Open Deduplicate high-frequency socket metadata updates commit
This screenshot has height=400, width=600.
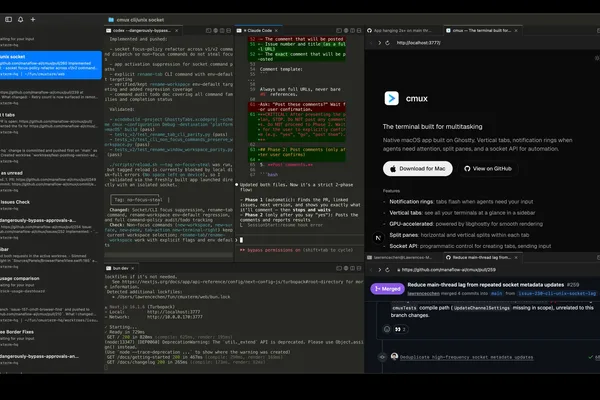click(x=466, y=357)
